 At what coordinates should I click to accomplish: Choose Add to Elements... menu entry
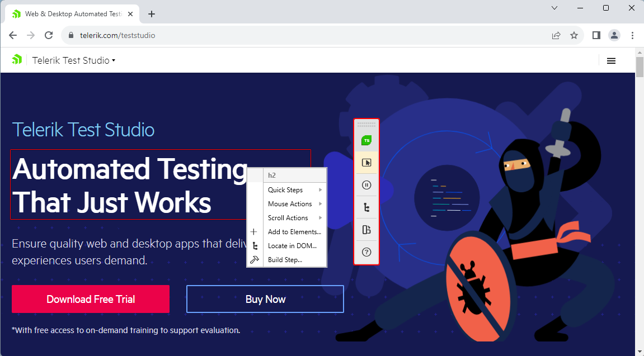[295, 232]
